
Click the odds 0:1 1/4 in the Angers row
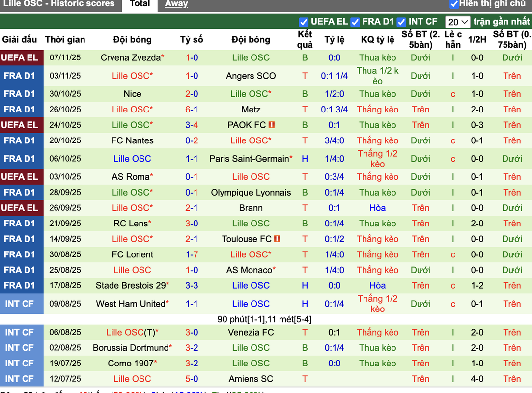pyautogui.click(x=334, y=76)
